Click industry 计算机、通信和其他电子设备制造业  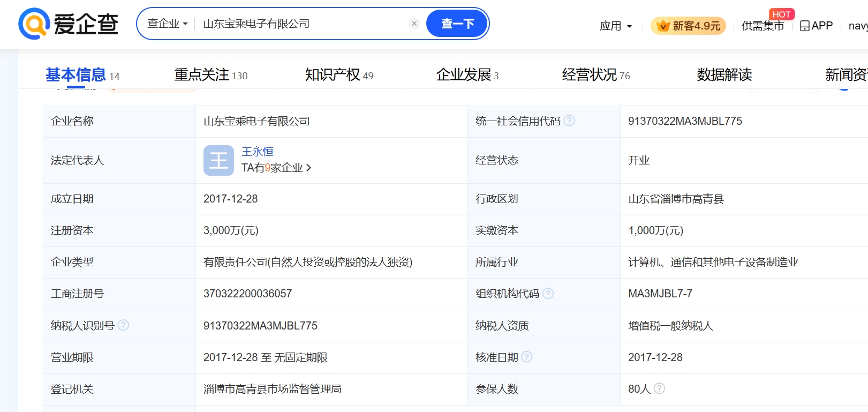click(713, 262)
